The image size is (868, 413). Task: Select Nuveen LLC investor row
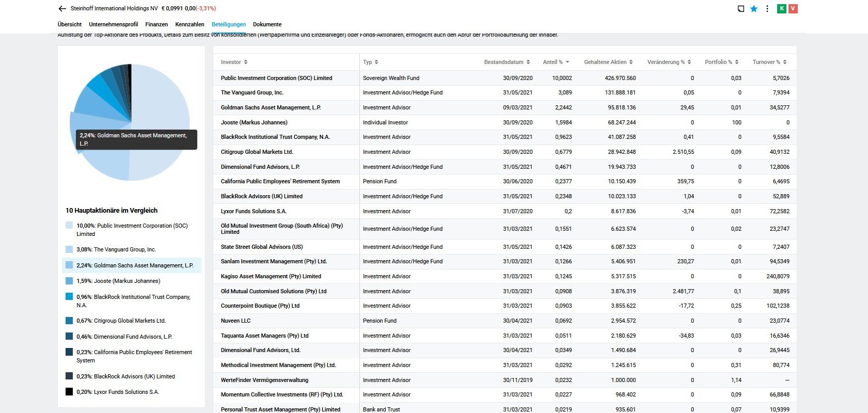tap(504, 321)
